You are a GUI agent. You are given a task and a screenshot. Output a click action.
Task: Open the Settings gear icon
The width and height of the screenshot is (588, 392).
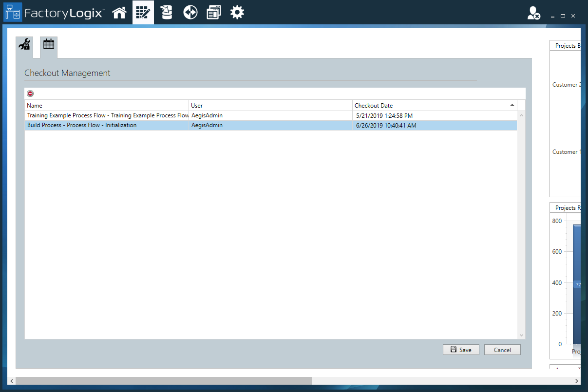[237, 12]
